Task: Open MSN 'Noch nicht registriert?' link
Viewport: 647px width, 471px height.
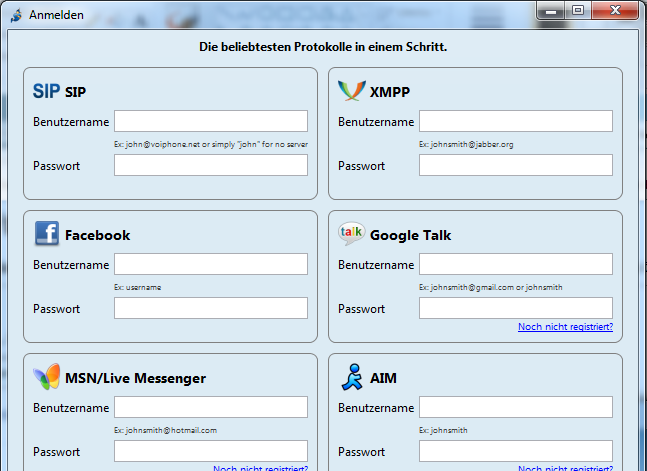Action: click(260, 468)
